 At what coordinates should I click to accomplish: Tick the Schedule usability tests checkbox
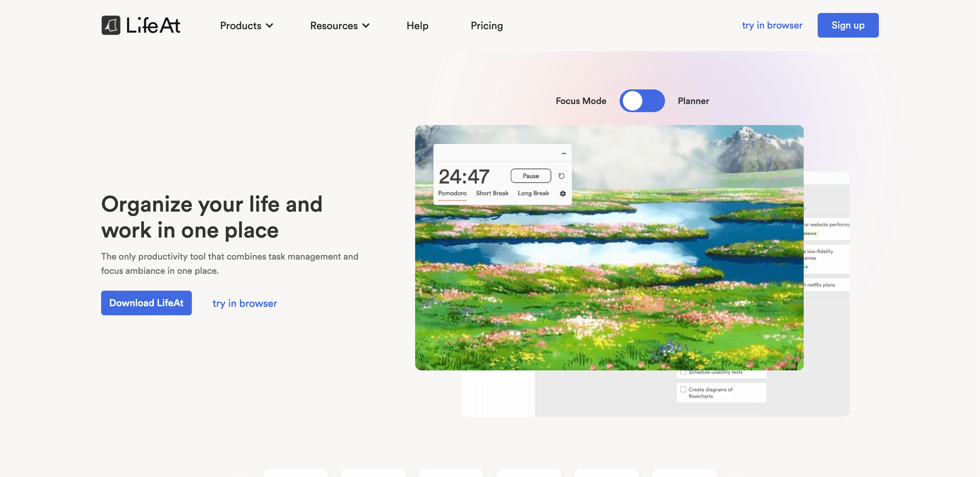[x=683, y=372]
